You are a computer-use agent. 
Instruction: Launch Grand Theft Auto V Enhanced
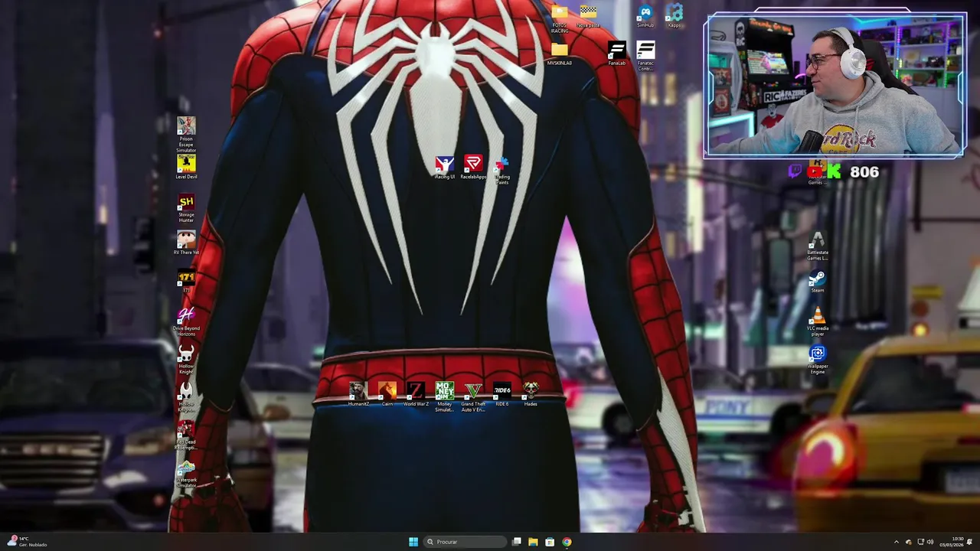473,397
